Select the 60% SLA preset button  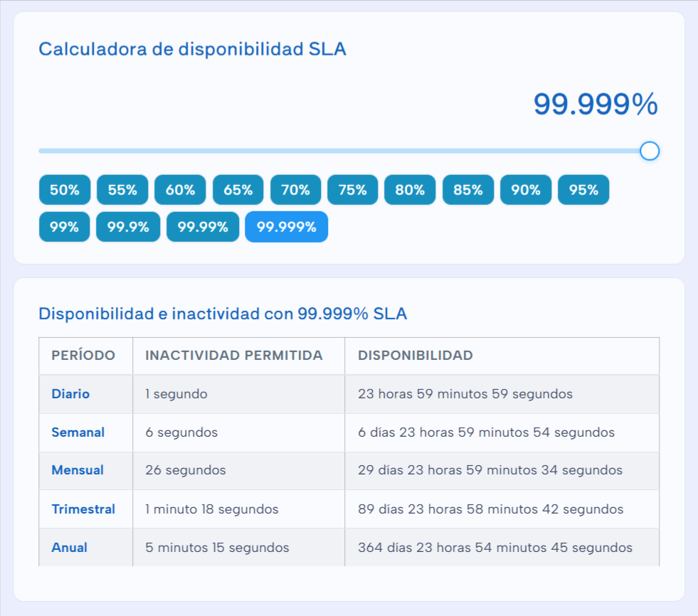click(180, 189)
